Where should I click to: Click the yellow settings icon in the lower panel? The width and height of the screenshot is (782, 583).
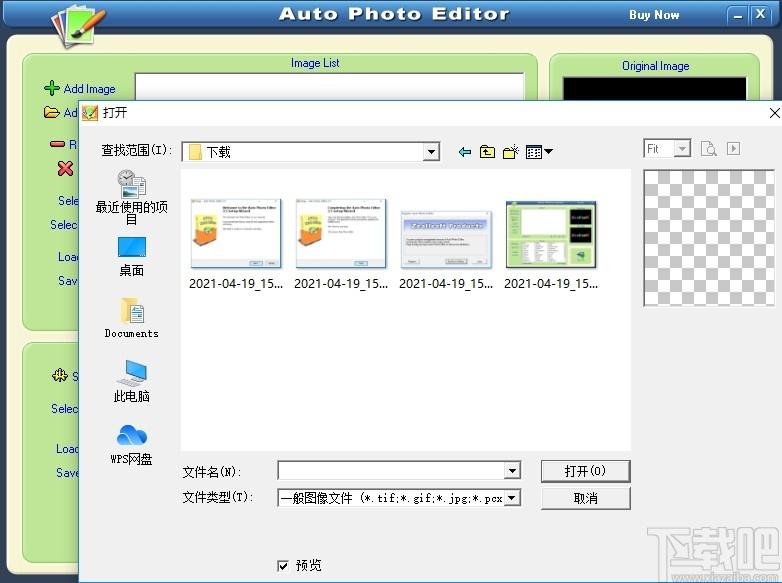(60, 375)
